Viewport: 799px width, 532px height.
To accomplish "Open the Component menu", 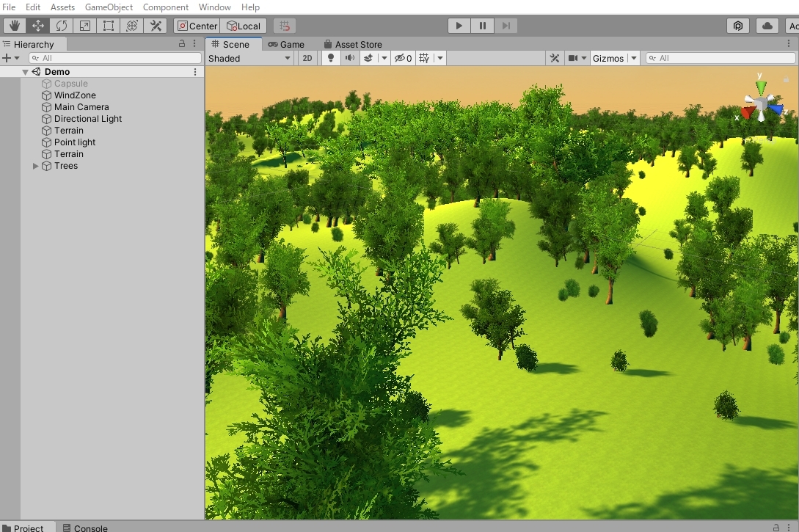I will coord(166,7).
